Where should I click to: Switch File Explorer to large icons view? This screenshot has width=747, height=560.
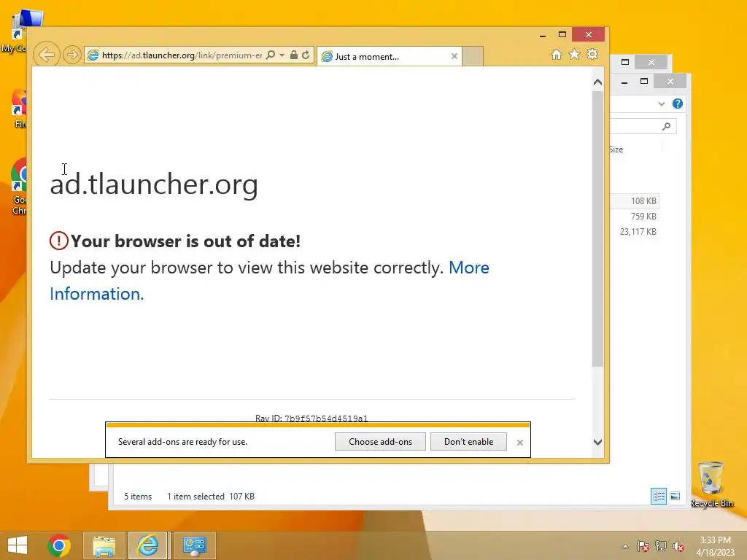[x=675, y=496]
